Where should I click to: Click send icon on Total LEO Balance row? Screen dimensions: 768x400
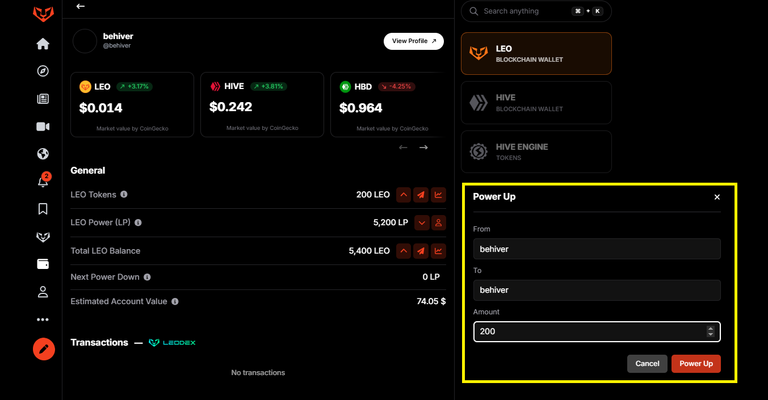(x=421, y=251)
